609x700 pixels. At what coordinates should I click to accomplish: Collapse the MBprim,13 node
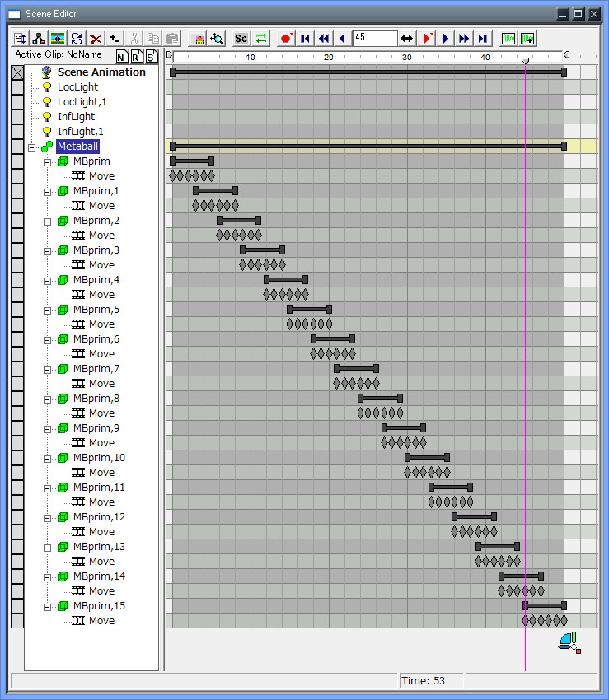tap(47, 548)
